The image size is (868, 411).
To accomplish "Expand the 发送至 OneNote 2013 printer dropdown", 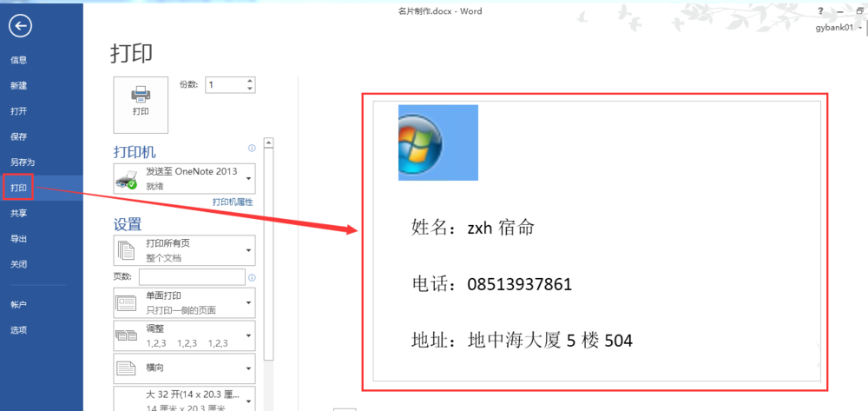I will click(x=184, y=178).
